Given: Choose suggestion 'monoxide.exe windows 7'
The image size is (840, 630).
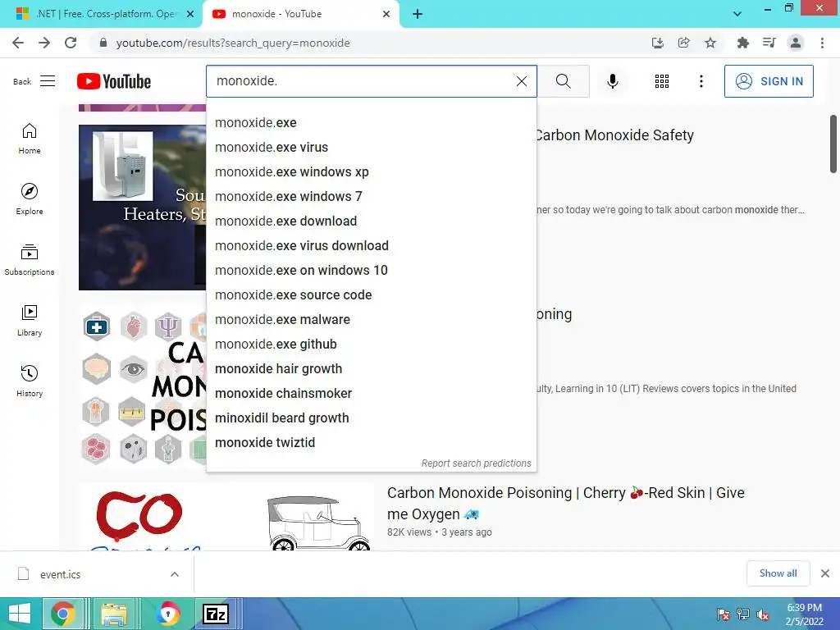Looking at the screenshot, I should point(372,197).
